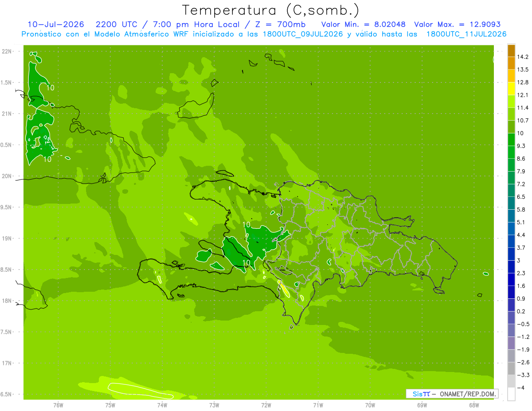Click the "14.2" color scale value
Screen dimensions: 532x411
523,57
